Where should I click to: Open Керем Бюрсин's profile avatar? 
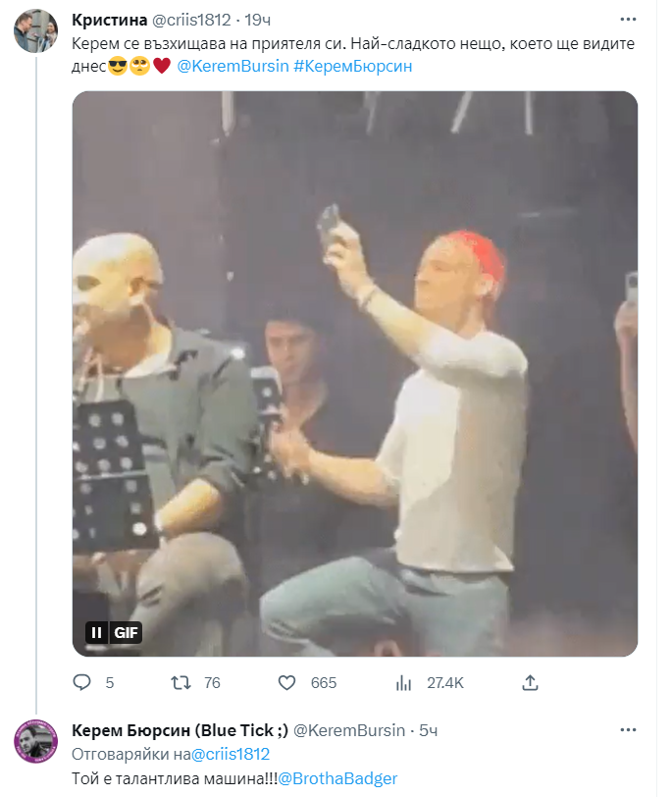[33, 741]
